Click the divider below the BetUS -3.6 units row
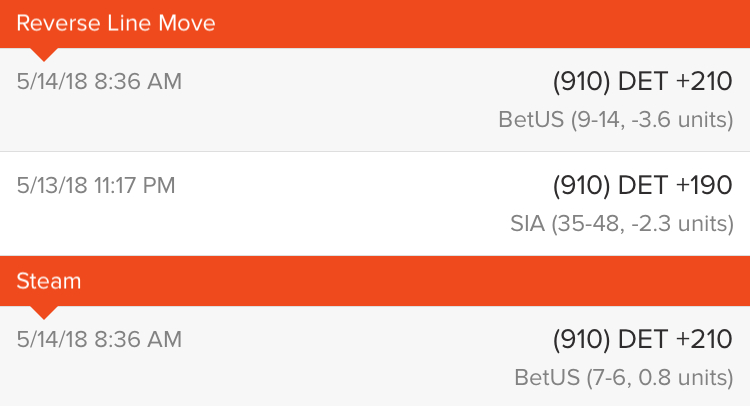 (x=375, y=152)
